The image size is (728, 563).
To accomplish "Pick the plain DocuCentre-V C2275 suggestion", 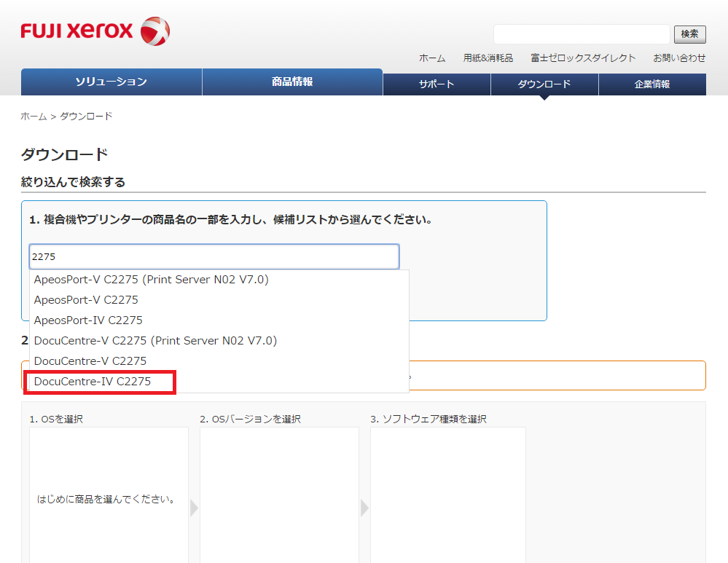I will pos(90,361).
